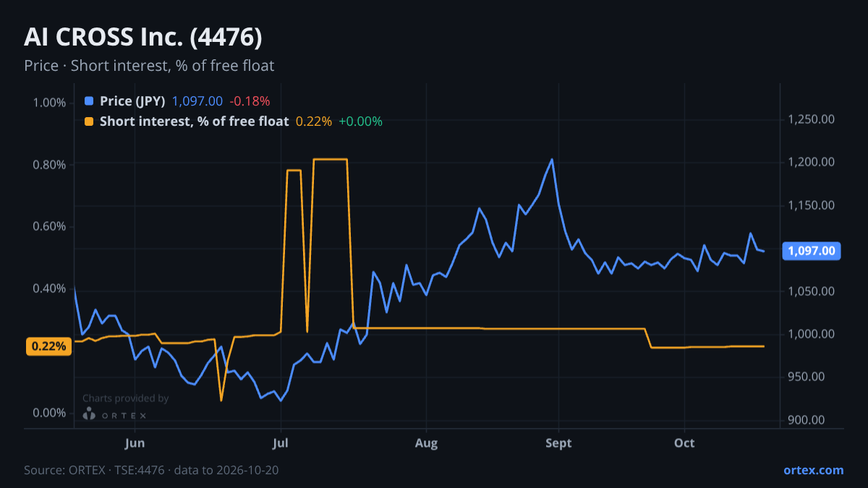
Task: Click the 1,150.00 right axis label
Action: (x=810, y=205)
